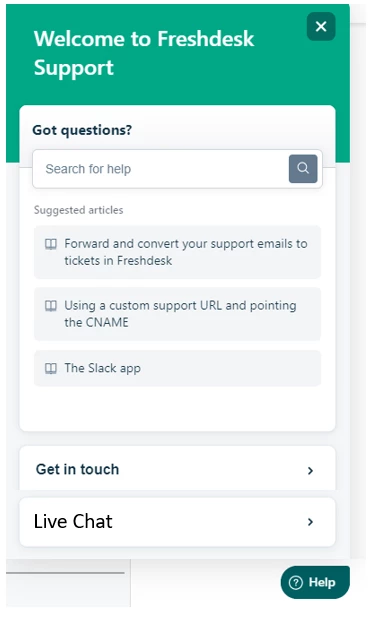Click the book icon beside Forward and convert article
The image size is (368, 623).
coord(50,244)
